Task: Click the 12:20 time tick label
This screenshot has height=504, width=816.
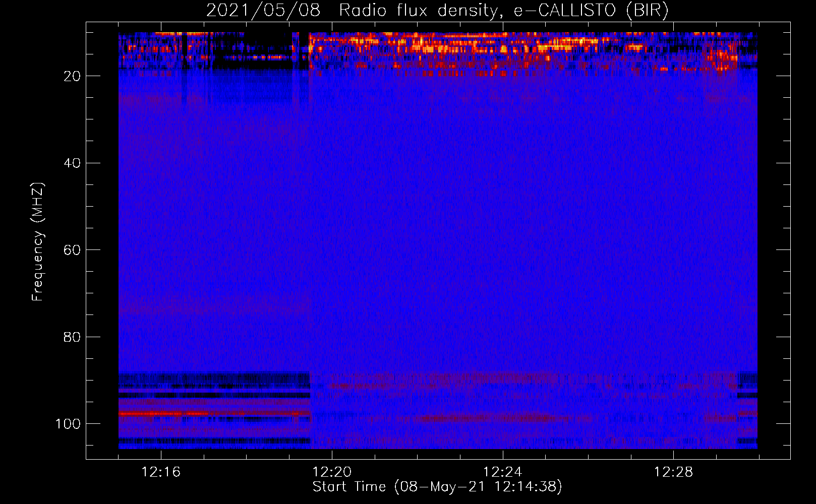Action: tap(332, 472)
